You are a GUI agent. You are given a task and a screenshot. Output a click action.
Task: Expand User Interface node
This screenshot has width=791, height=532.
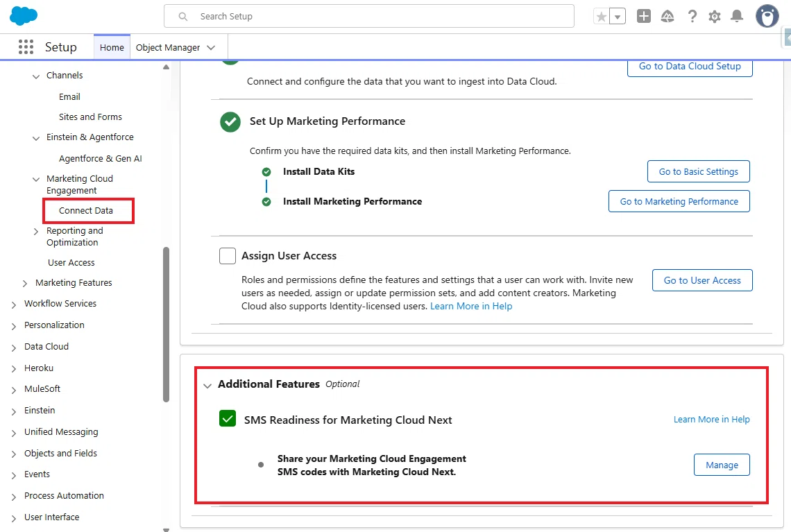[14, 518]
